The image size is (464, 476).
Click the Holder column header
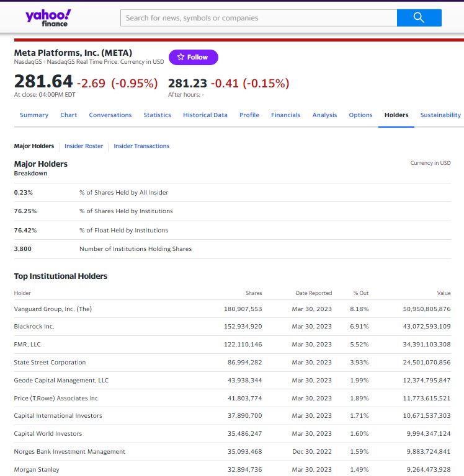[22, 293]
